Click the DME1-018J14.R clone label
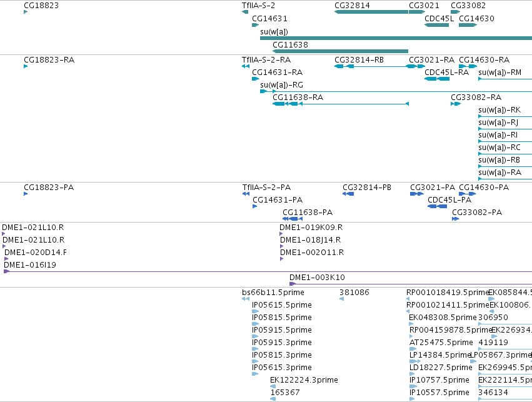The width and height of the screenshot is (532, 402). 311,240
